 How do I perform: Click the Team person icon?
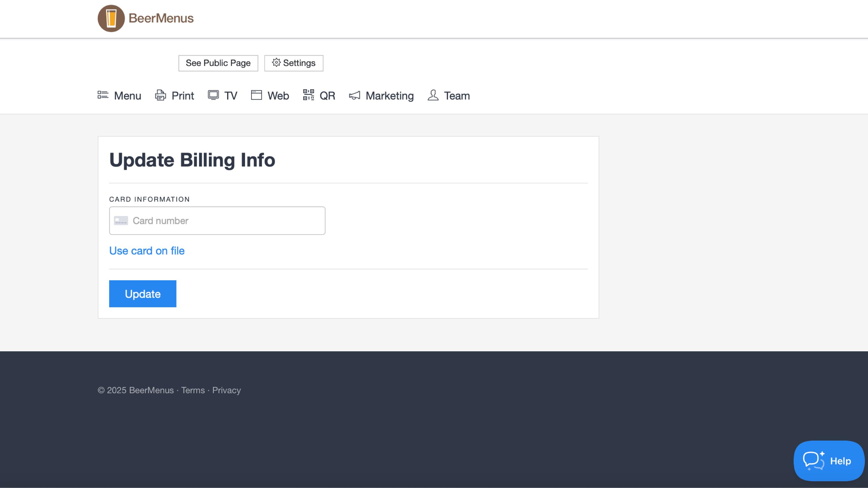click(433, 95)
